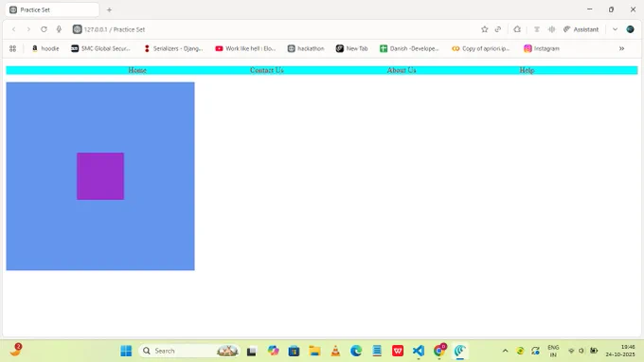The image size is (644, 362).
Task: Show hidden system tray icons
Action: [x=505, y=351]
